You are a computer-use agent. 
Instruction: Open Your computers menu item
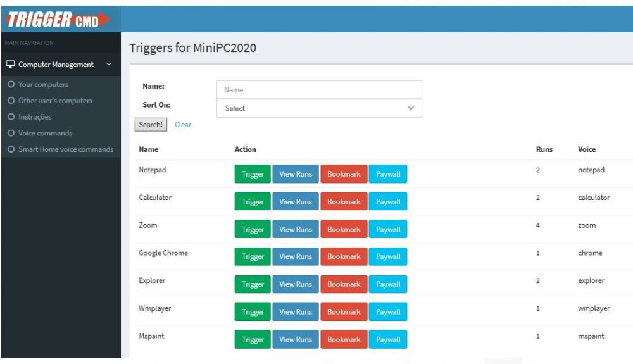click(x=43, y=84)
